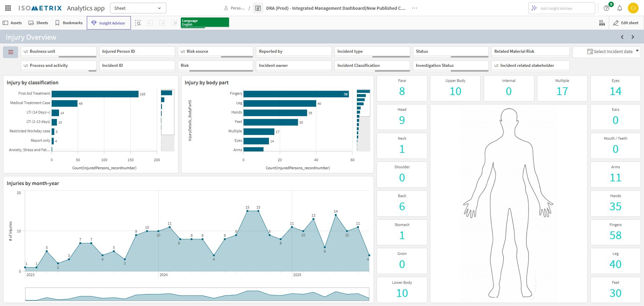The width and height of the screenshot is (644, 306).
Task: Open the Assets tab
Action: point(12,23)
